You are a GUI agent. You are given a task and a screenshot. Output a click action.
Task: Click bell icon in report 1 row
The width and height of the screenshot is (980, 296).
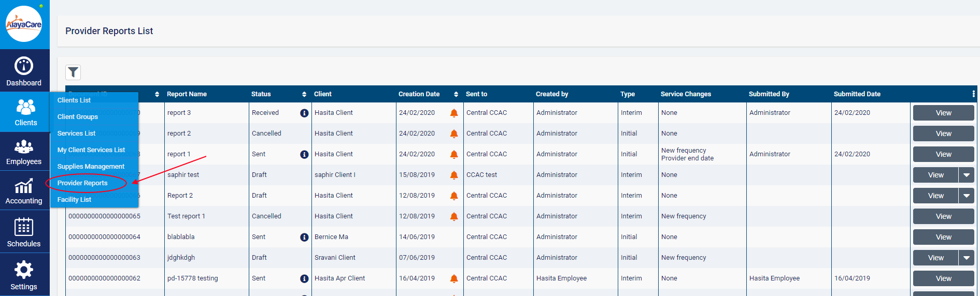tap(454, 154)
